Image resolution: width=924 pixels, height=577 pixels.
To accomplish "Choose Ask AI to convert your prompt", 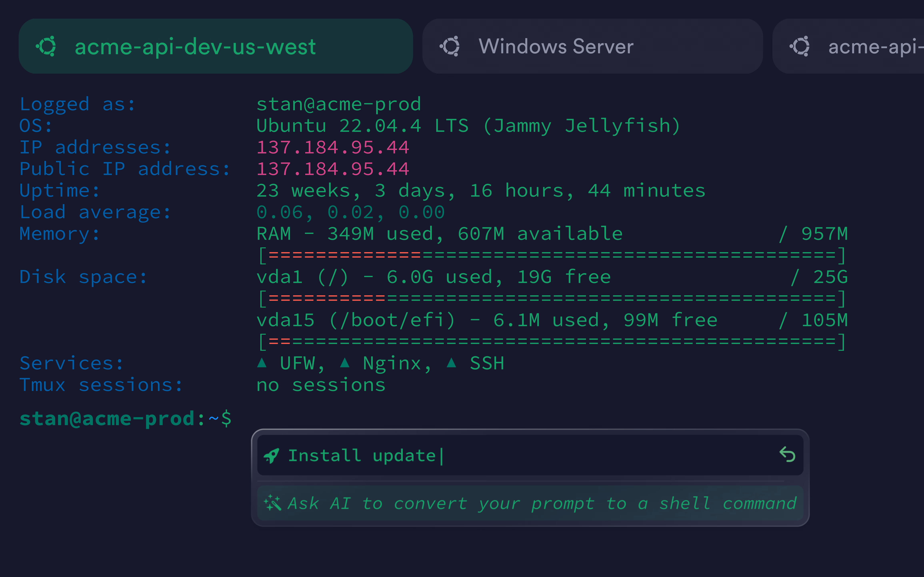I will click(530, 503).
